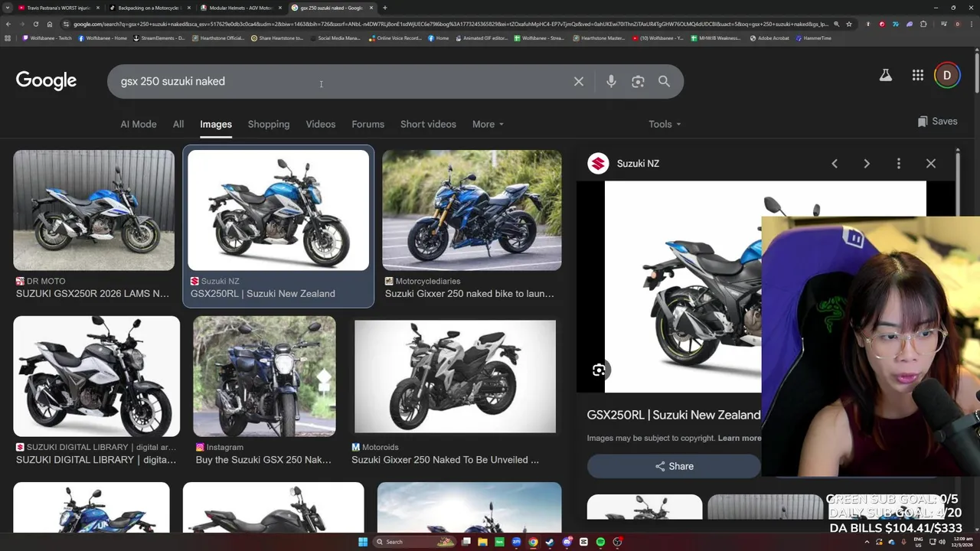
Task: Open SUZUKI DIGITAL LIBRARY result thumbnail
Action: [96, 377]
